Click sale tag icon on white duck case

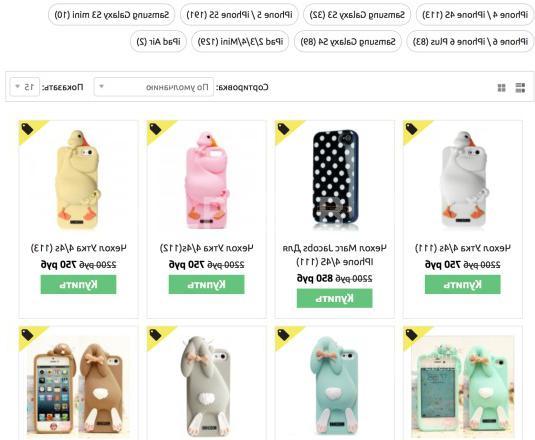[411, 129]
